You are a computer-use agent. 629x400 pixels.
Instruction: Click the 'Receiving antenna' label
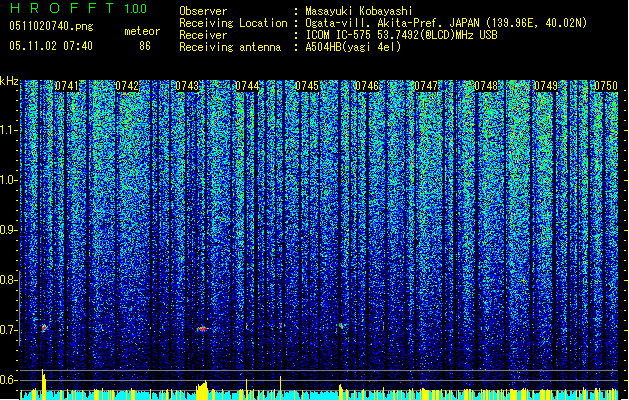coord(230,47)
